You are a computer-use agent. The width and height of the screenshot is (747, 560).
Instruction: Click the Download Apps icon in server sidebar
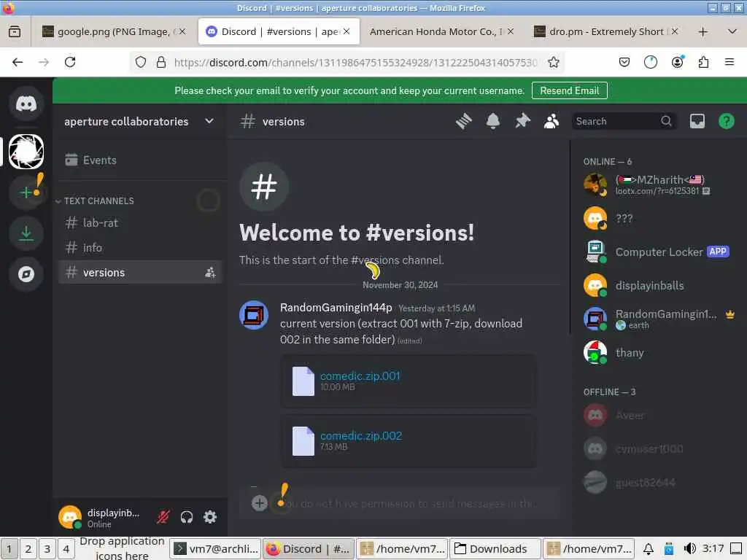point(26,233)
